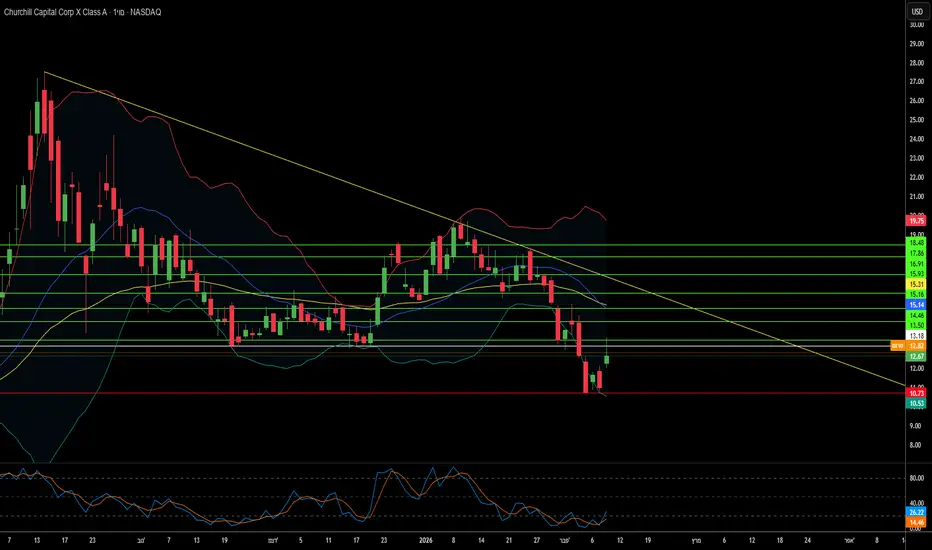The width and height of the screenshot is (932, 550).
Task: Select the green 18.48 price label
Action: point(915,243)
